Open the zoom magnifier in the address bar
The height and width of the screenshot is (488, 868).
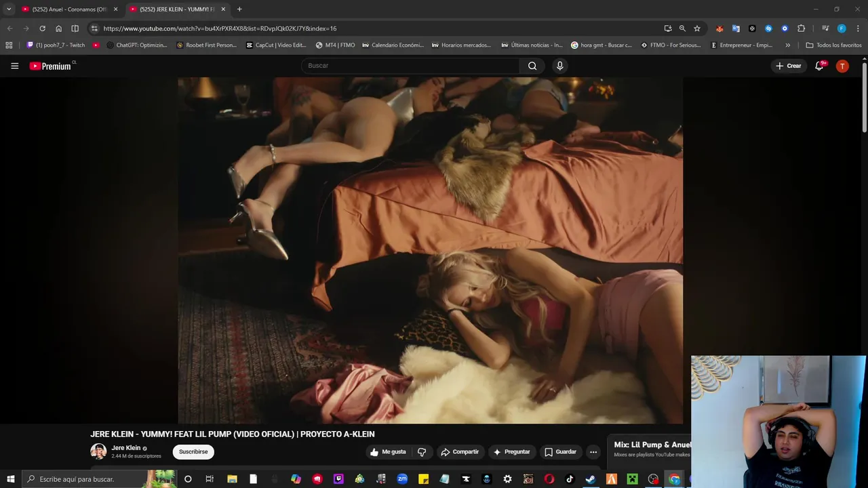tap(682, 28)
